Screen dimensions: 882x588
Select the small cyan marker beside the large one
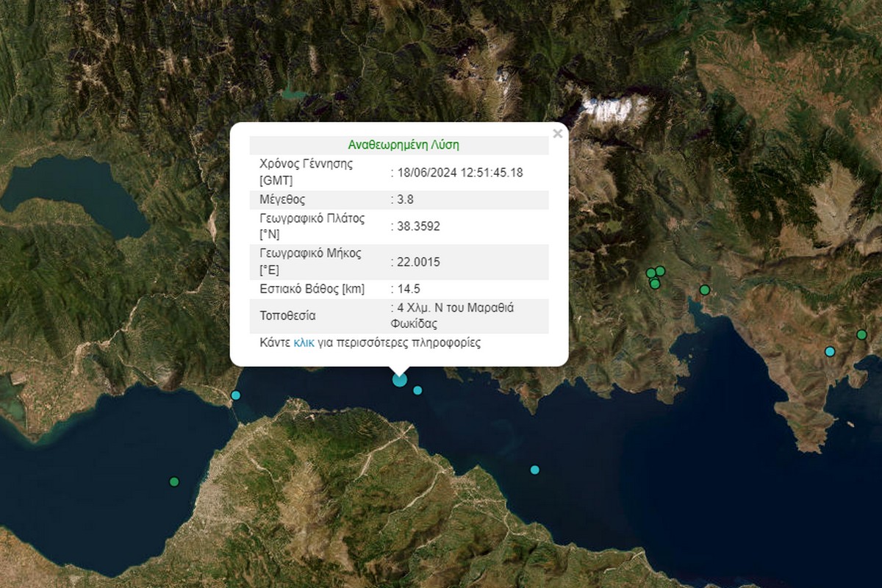pos(417,390)
